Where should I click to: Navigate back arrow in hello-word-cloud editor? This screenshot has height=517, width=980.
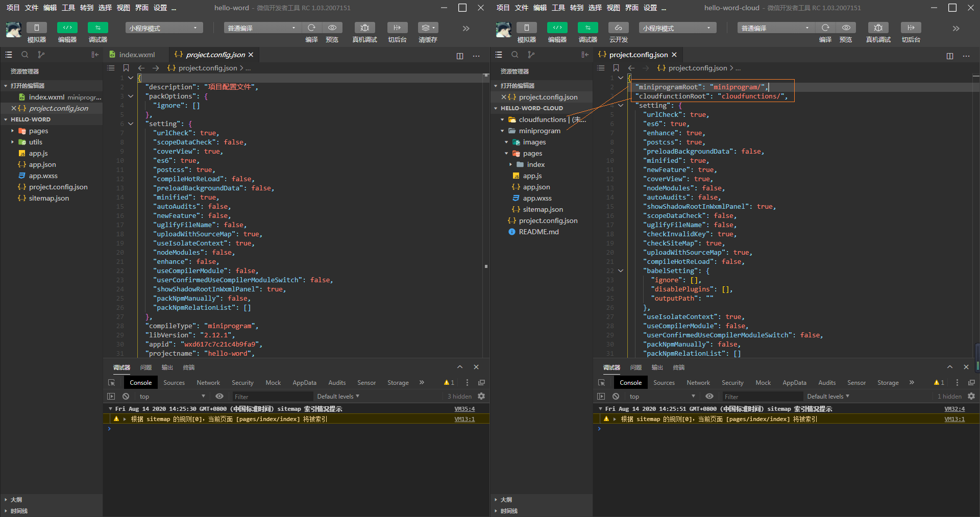point(631,68)
